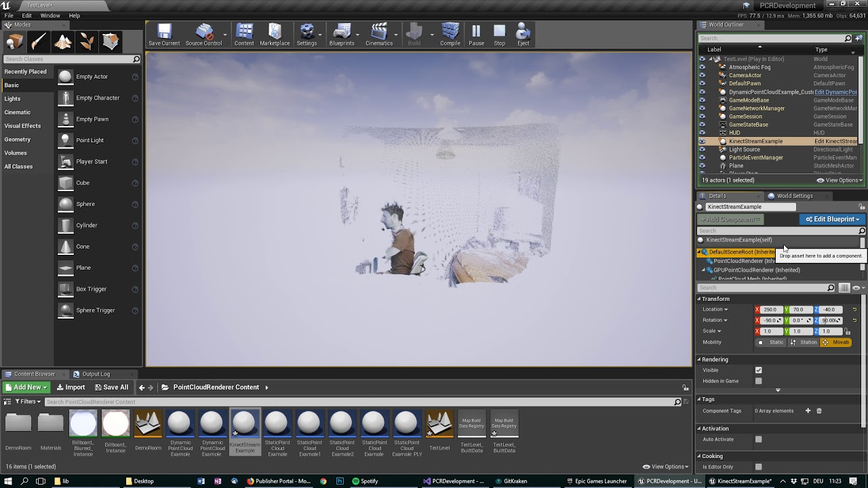Open the Content browser toolbar icon
868x488 pixels.
click(244, 35)
